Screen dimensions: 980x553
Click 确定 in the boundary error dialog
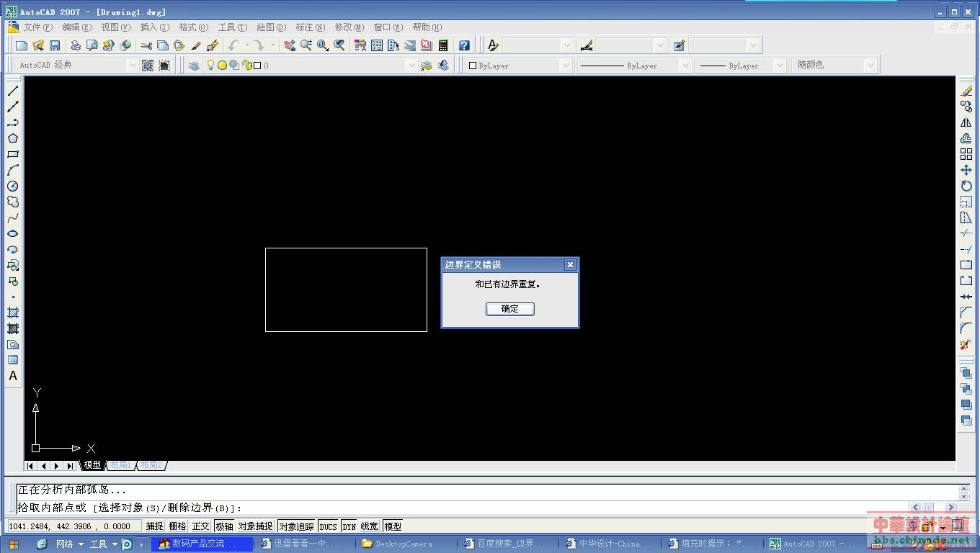(510, 309)
